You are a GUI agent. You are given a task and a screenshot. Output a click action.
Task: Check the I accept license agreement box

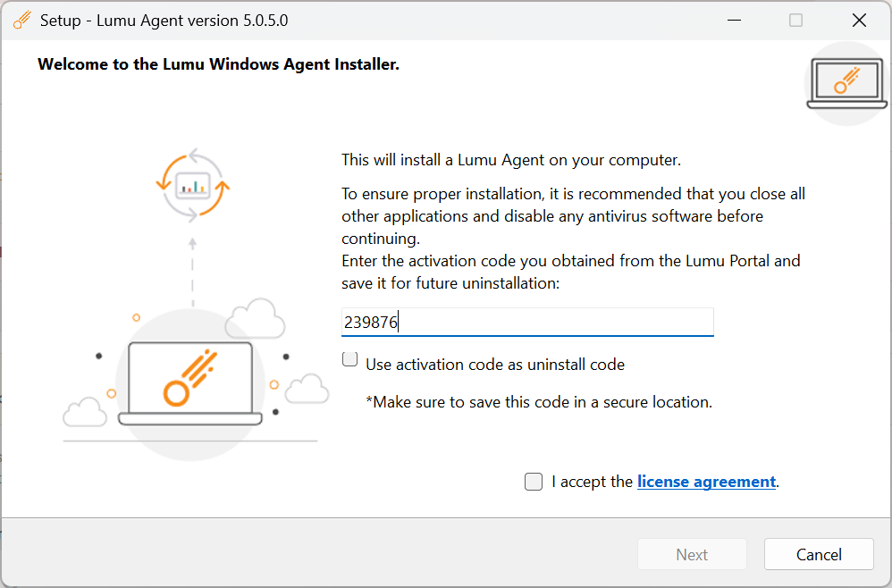click(x=533, y=482)
